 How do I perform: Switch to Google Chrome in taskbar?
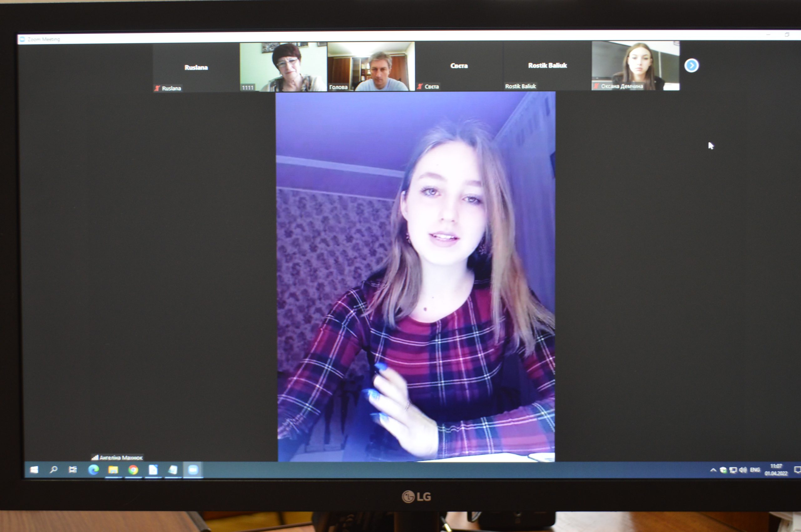pos(133,470)
